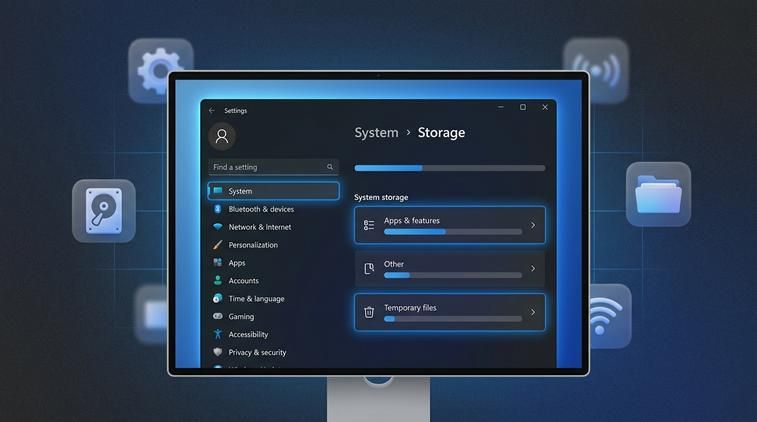Screen dimensions: 757x422
Task: Maximize the Settings window
Action: 523,107
